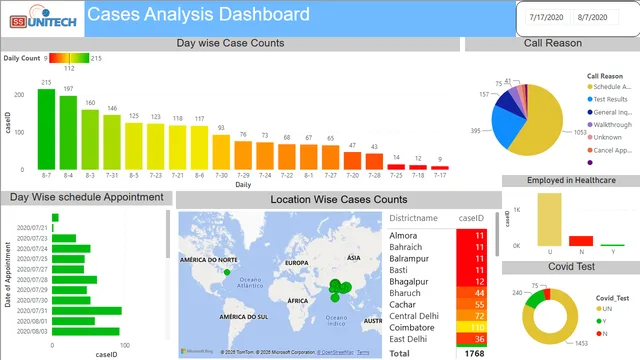Click the map bubble in North America
The width and height of the screenshot is (640, 360).
tap(227, 272)
